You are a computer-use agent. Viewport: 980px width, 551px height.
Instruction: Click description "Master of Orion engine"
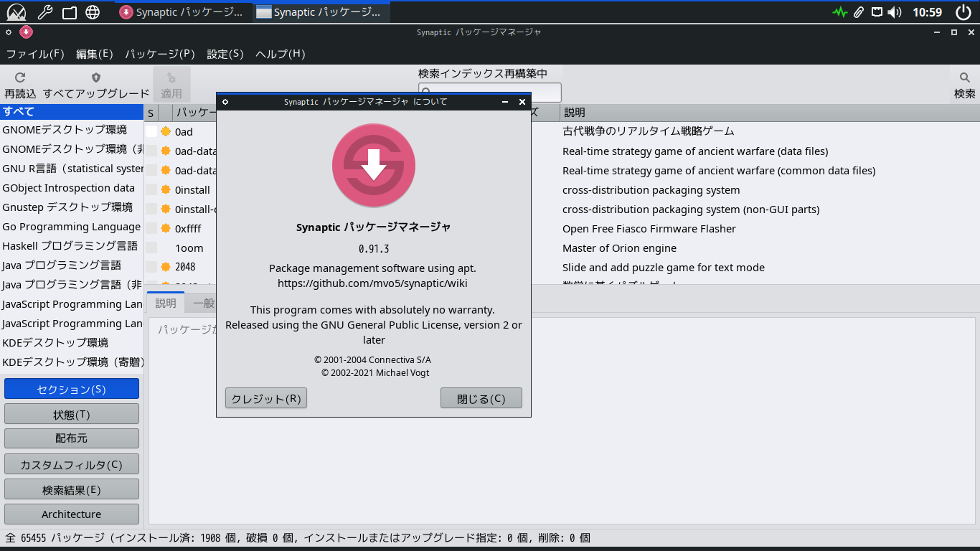pos(619,248)
